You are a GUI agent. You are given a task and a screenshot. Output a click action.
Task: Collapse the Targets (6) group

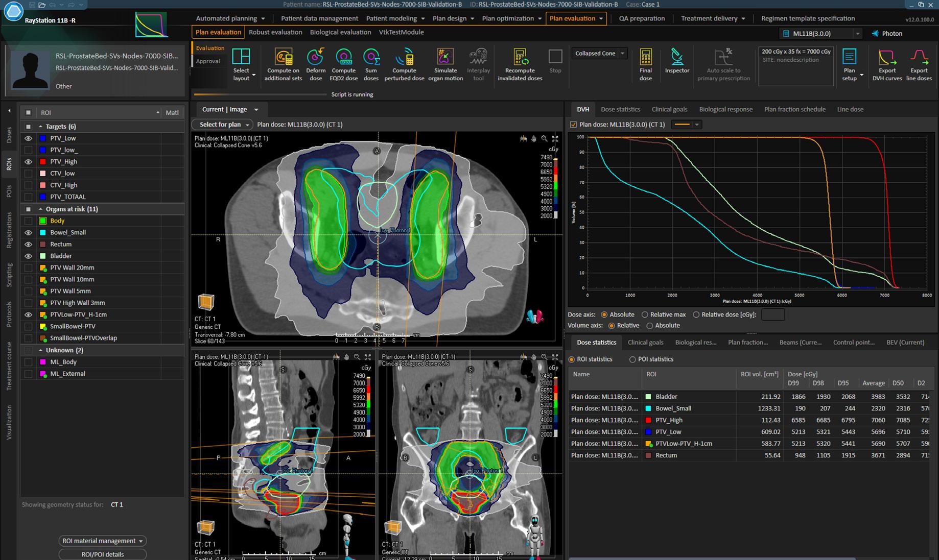(x=41, y=127)
